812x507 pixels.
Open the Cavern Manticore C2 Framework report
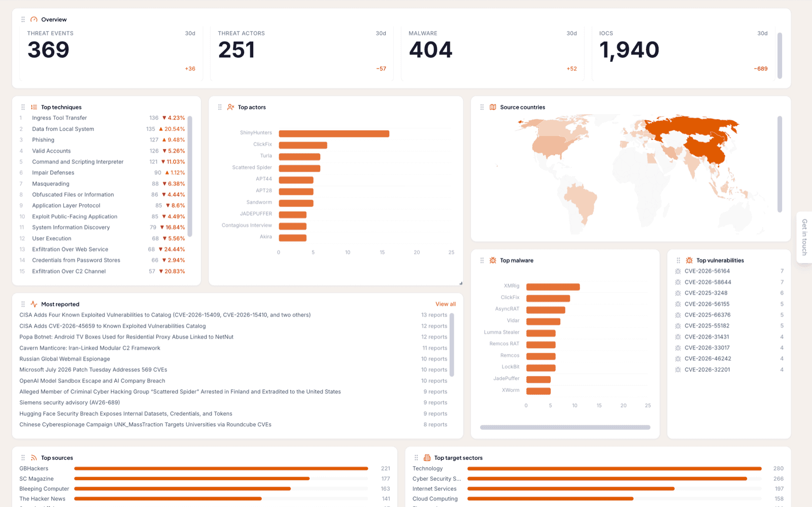[233, 348]
